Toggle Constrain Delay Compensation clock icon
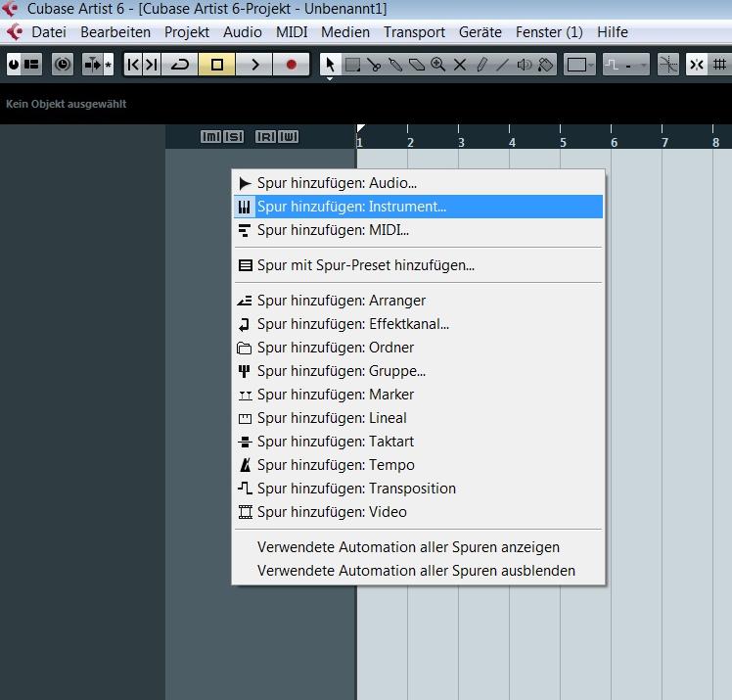The image size is (732, 700). click(63, 65)
